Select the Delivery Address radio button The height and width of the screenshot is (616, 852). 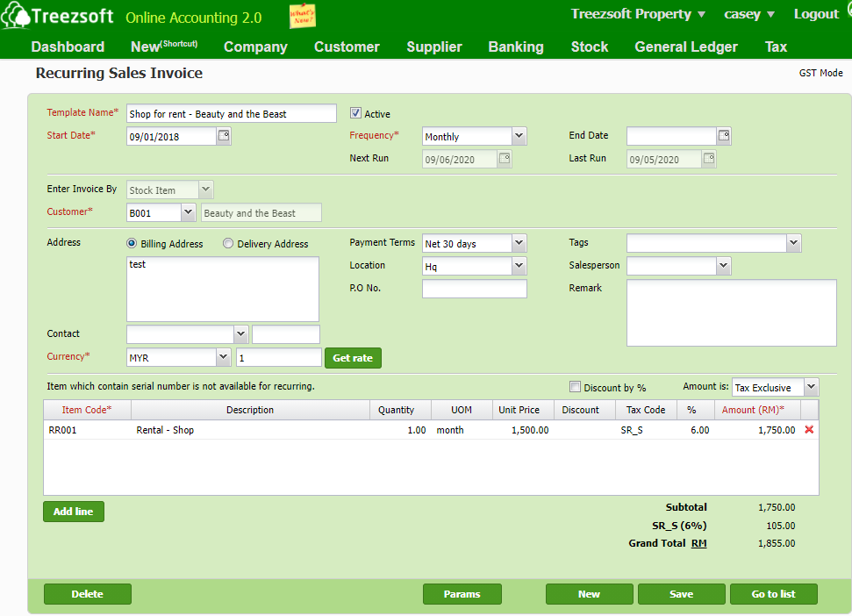(x=227, y=243)
